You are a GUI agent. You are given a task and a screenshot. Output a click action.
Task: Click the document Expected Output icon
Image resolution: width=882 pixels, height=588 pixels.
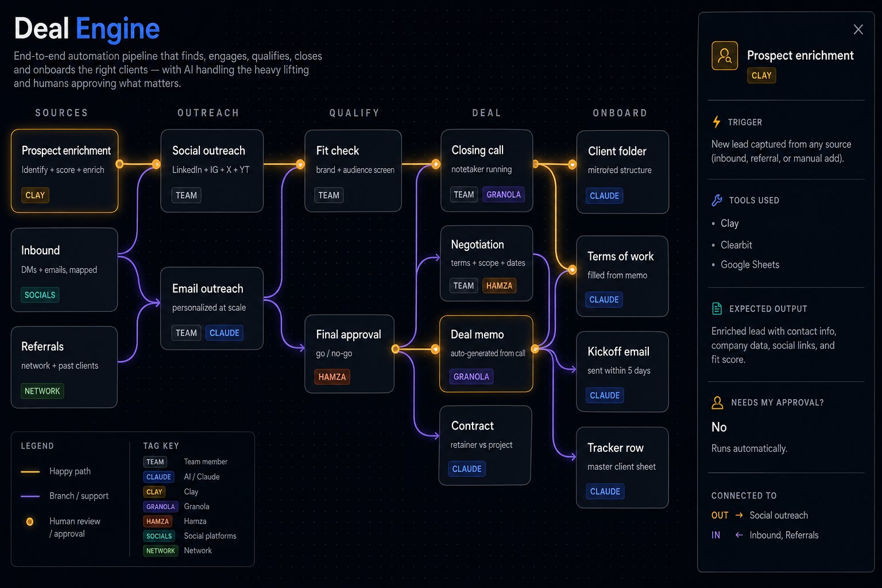pyautogui.click(x=717, y=308)
